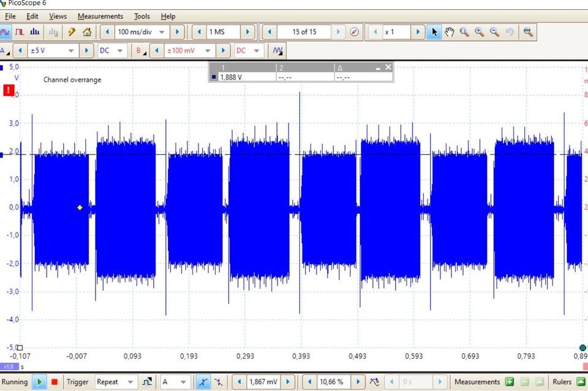This screenshot has height=391, width=588.
Task: Click the Channel B options button
Action: (x=140, y=51)
